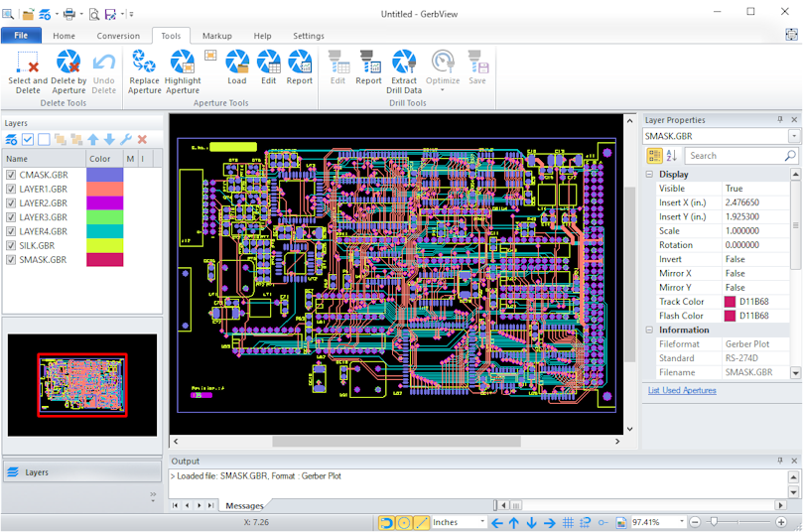Open File menu
The image size is (803, 532).
pos(21,36)
